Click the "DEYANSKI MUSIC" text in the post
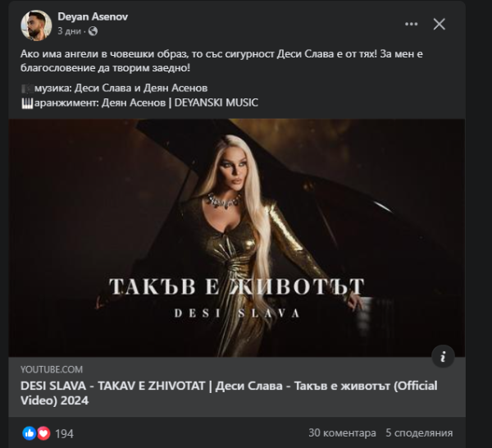 tap(216, 102)
